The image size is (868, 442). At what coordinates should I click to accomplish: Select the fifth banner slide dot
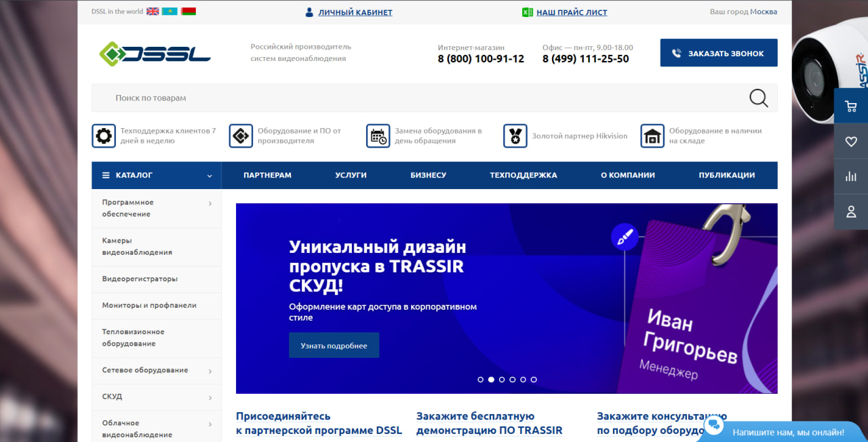point(523,380)
